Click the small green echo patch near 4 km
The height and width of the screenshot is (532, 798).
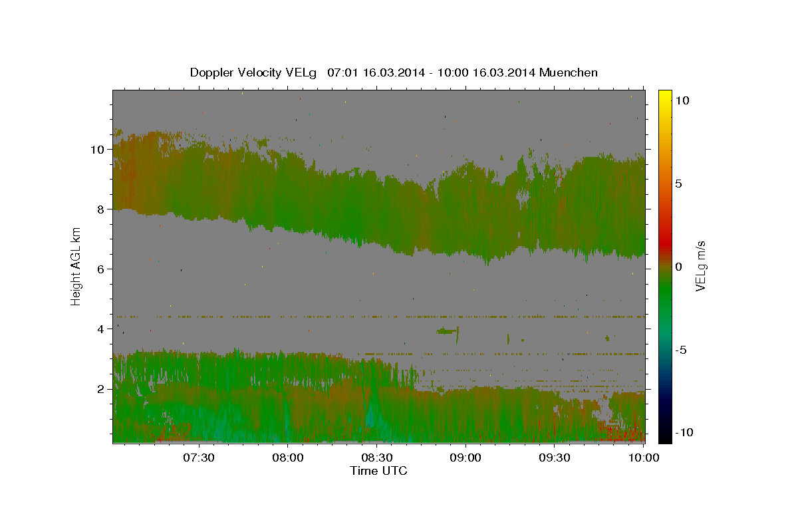point(446,331)
